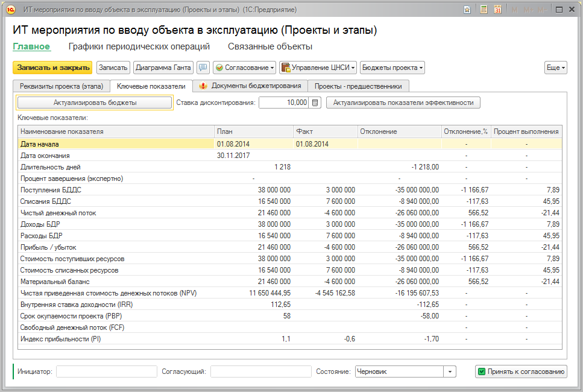
Task: Open Графики периодических операций link
Action: (x=139, y=46)
